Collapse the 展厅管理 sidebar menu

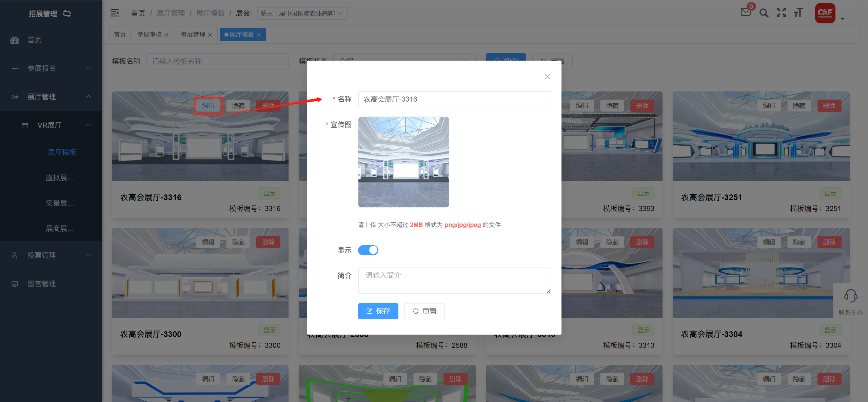click(51, 97)
